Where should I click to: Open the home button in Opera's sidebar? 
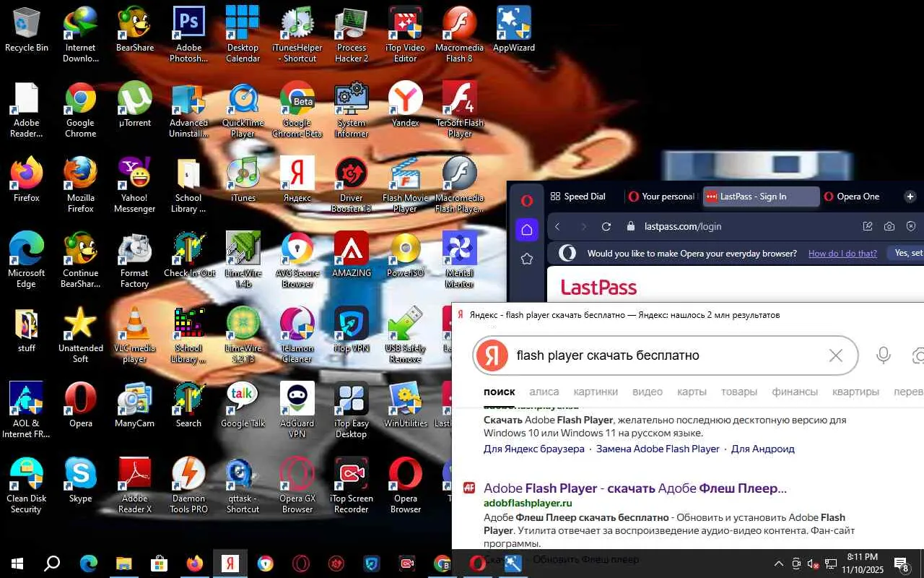[527, 230]
